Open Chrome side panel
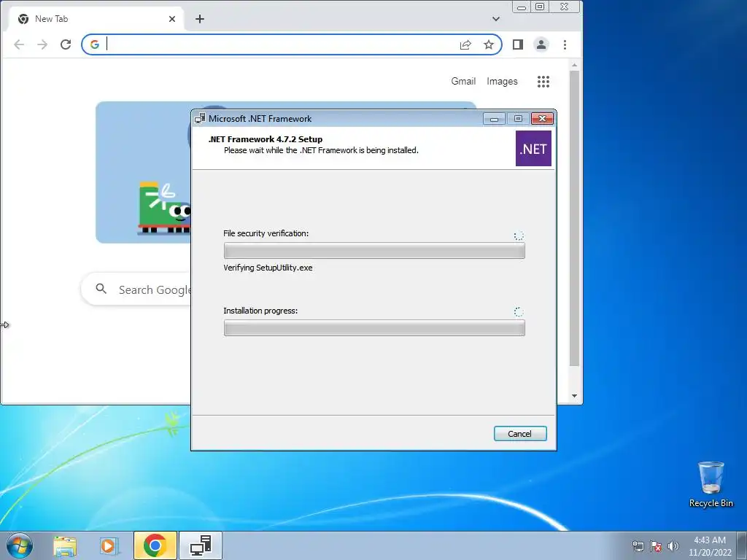This screenshot has width=747, height=560. [x=518, y=44]
